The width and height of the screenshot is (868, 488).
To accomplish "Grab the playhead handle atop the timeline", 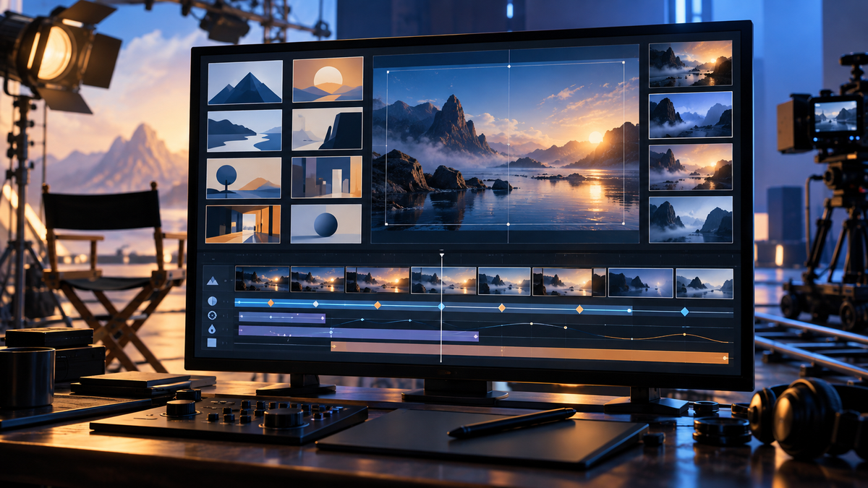I will [x=441, y=254].
